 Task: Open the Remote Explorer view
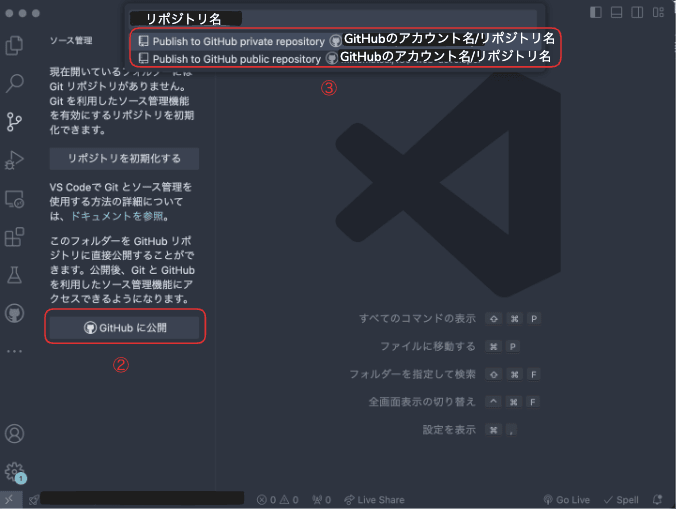[x=14, y=199]
